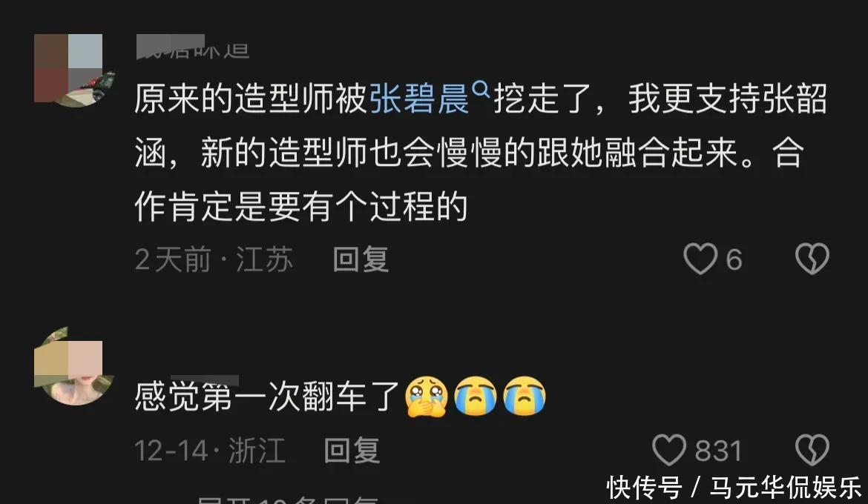Tap the second commenter's blurred username
This screenshot has height=504, width=868.
pyautogui.click(x=205, y=379)
